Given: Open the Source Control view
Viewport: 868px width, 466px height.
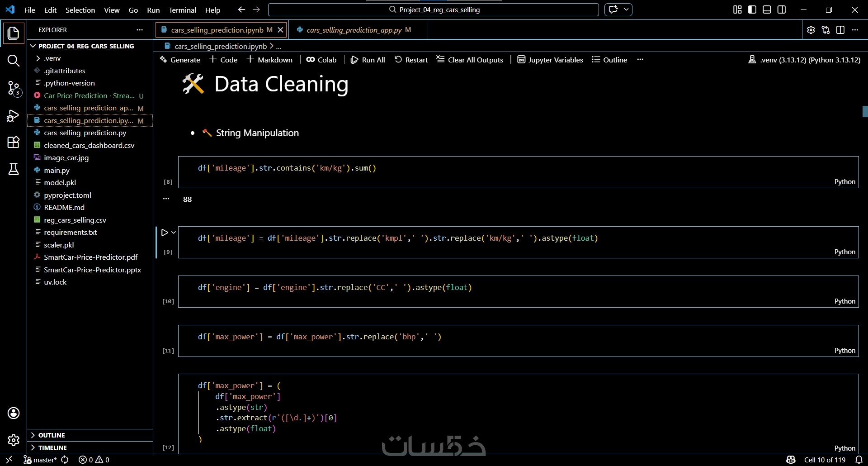Looking at the screenshot, I should tap(14, 88).
